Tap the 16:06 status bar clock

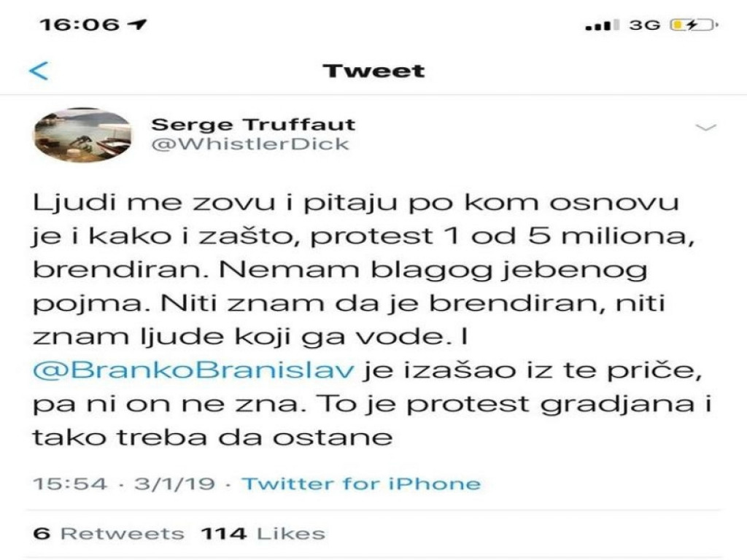(x=79, y=24)
